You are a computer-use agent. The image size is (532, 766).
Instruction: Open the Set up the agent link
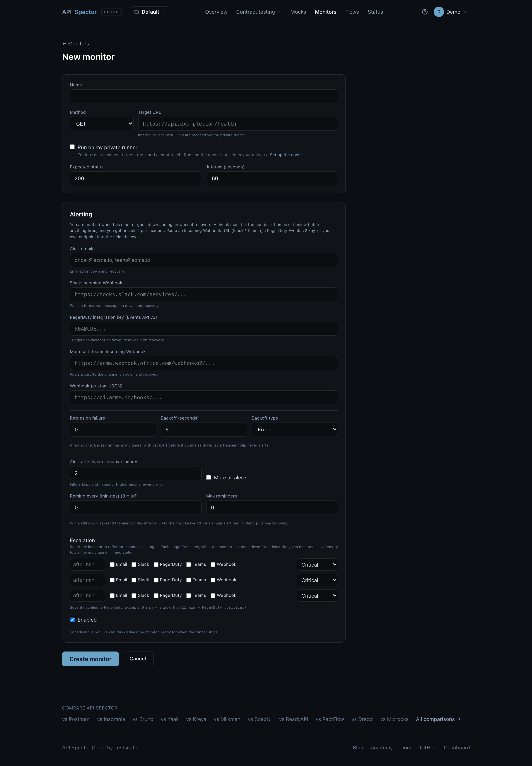[x=286, y=155]
